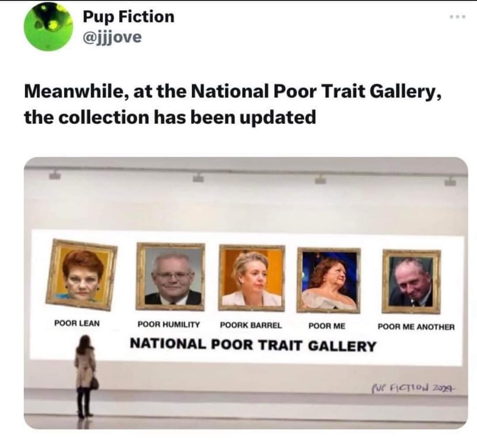This screenshot has width=477, height=448.
Task: Select the framed portrait above POOR ME
Action: pyautogui.click(x=329, y=281)
